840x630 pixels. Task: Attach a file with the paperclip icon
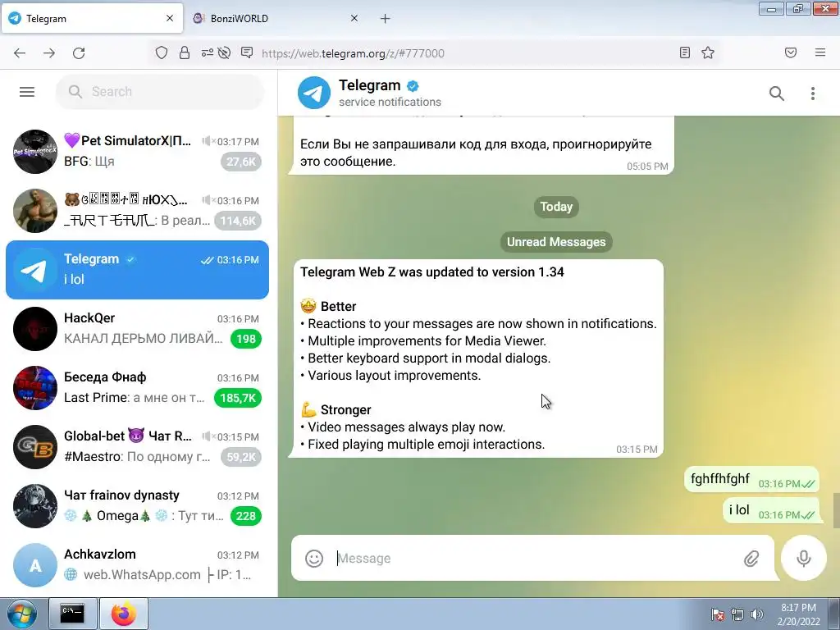point(751,559)
